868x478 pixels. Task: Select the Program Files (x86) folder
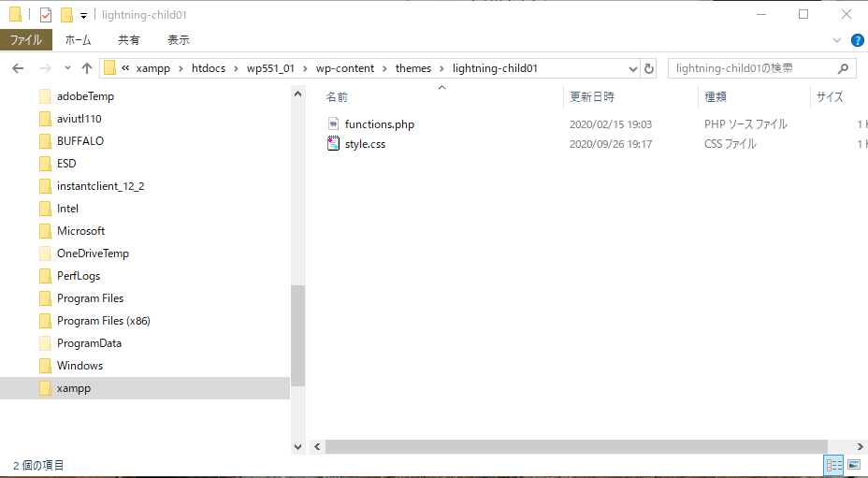(103, 321)
